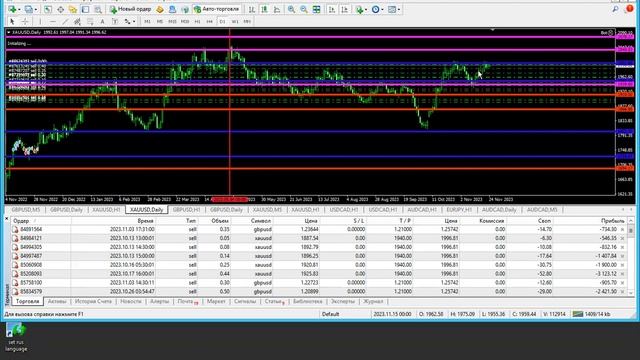Sort by the Прибыль column header
This screenshot has height=360, width=640.
[613, 221]
